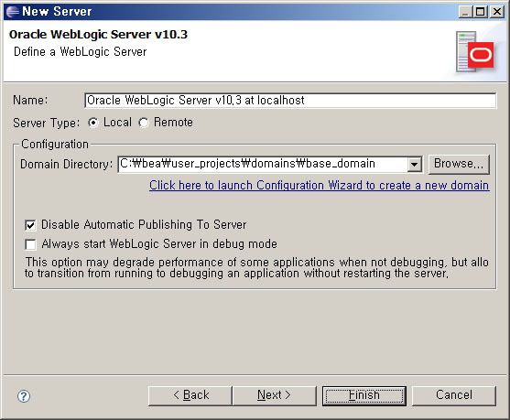Focus the server Name input field
The width and height of the screenshot is (510, 420).
click(290, 101)
